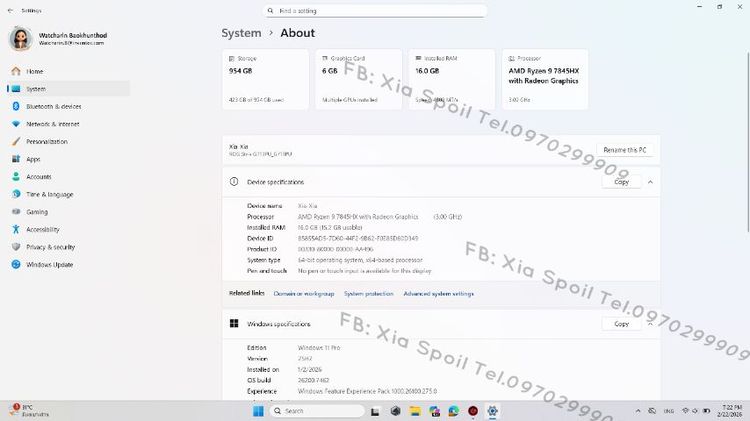Viewport: 750px width, 421px height.
Task: Click the 64-bit operating system text
Action: tap(360, 260)
